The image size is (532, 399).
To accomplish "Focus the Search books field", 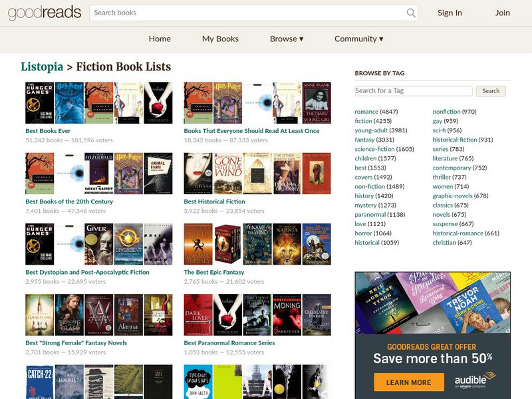I will click(253, 13).
